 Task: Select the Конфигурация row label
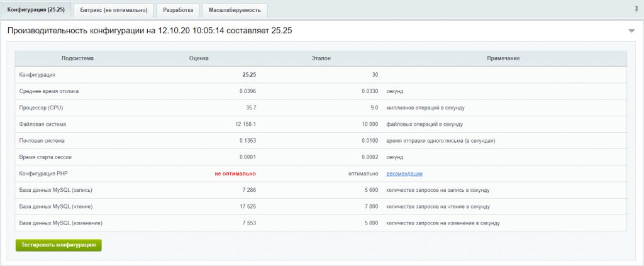(x=37, y=75)
